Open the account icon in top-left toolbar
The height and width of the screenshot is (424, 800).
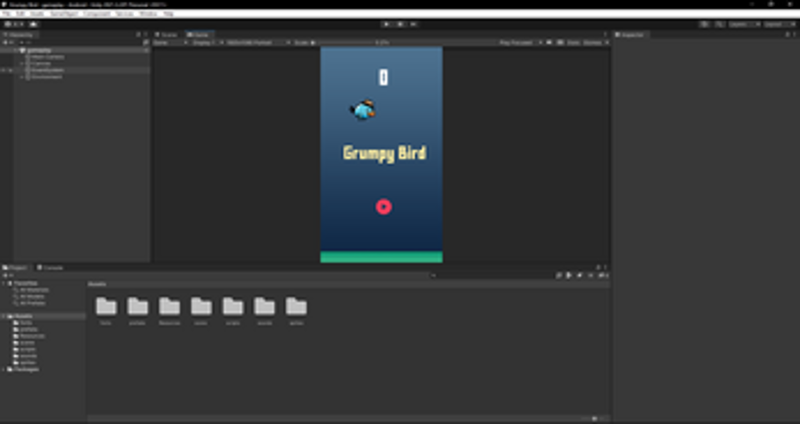(x=8, y=24)
